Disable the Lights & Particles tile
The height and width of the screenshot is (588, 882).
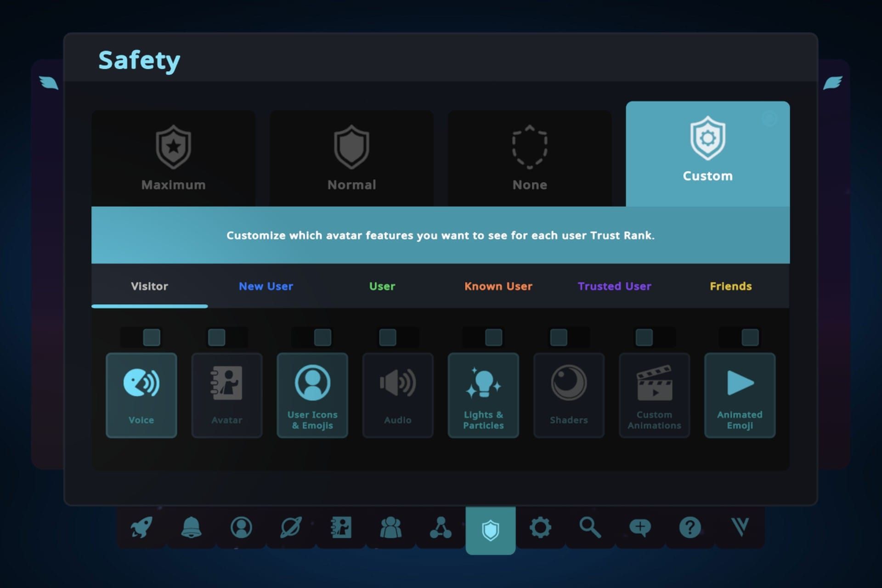click(x=483, y=395)
